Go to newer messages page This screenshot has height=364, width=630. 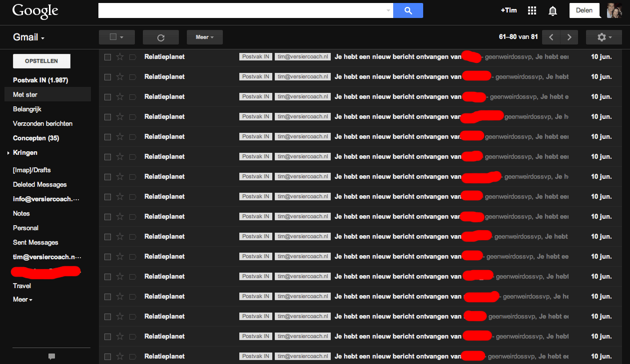click(552, 37)
